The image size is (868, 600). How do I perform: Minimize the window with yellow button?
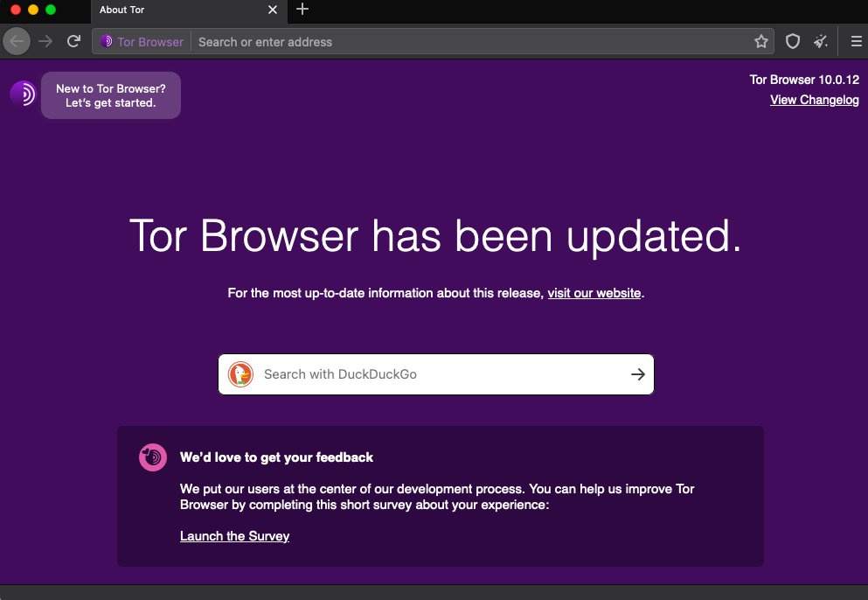(33, 10)
